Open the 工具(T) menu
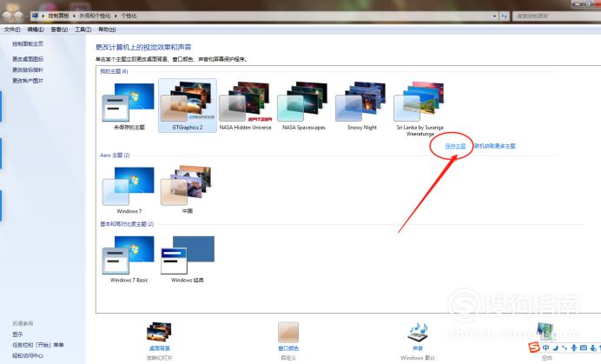Image resolution: width=601 pixels, height=364 pixels. (83, 30)
